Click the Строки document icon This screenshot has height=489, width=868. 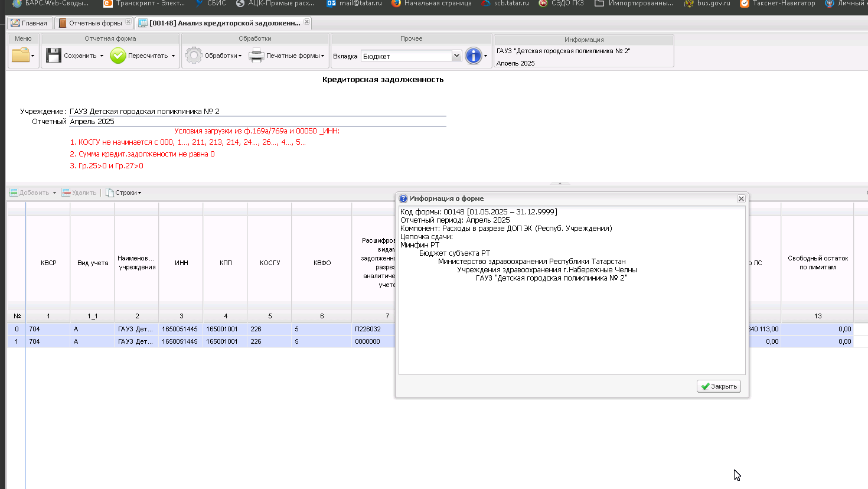pyautogui.click(x=110, y=193)
